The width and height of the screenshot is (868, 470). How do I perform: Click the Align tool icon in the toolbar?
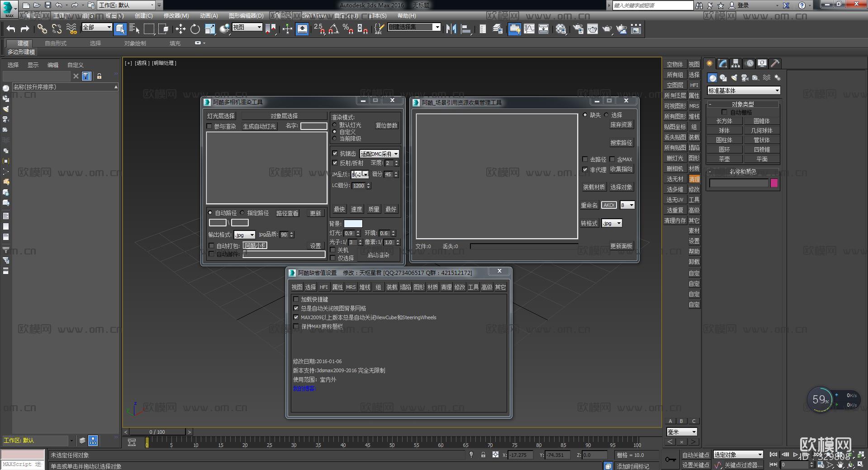(466, 29)
